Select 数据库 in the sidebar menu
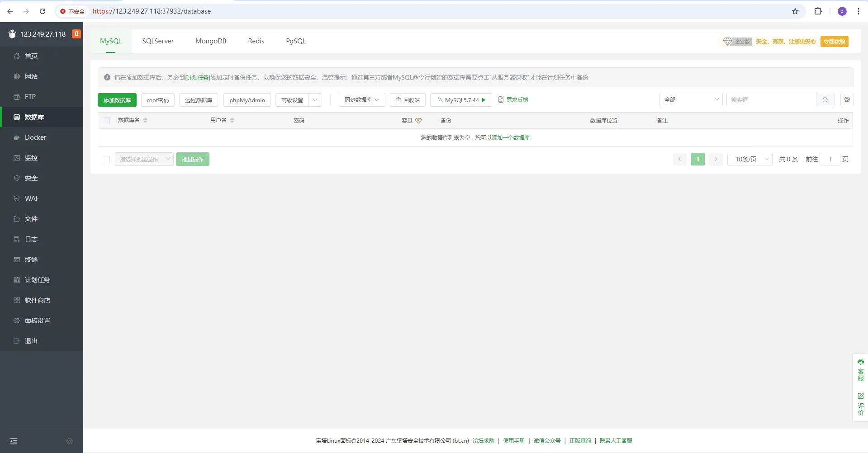The width and height of the screenshot is (868, 453). tap(42, 117)
